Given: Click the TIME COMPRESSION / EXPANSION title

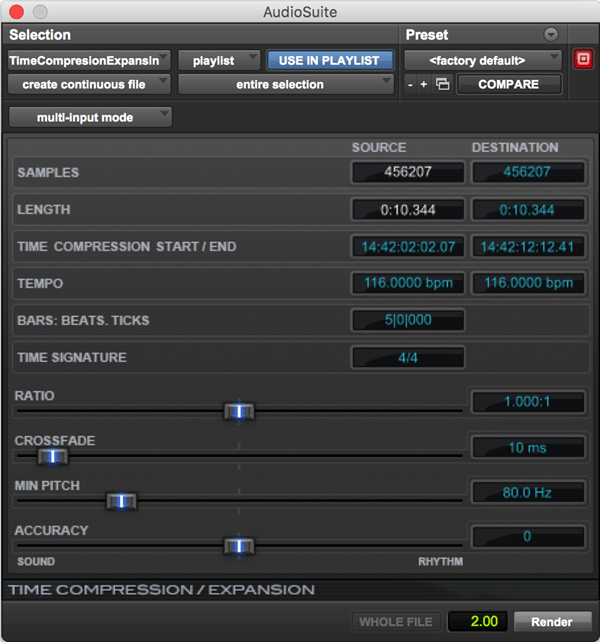Looking at the screenshot, I should (161, 590).
